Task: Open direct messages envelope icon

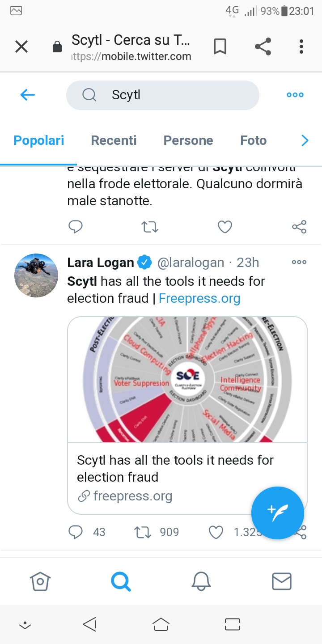Action: coord(282,581)
